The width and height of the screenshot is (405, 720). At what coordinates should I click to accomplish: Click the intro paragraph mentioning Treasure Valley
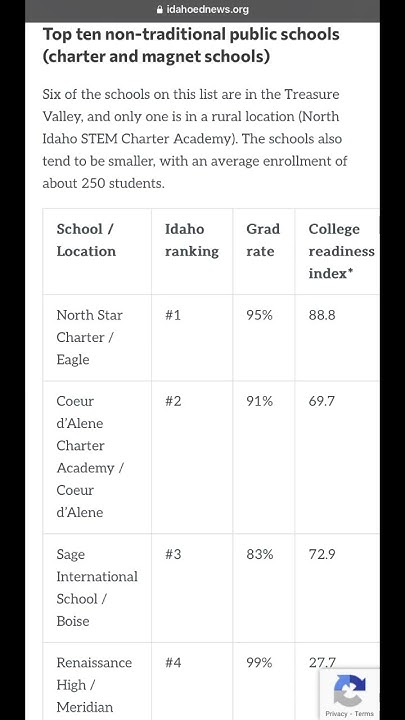[195, 139]
